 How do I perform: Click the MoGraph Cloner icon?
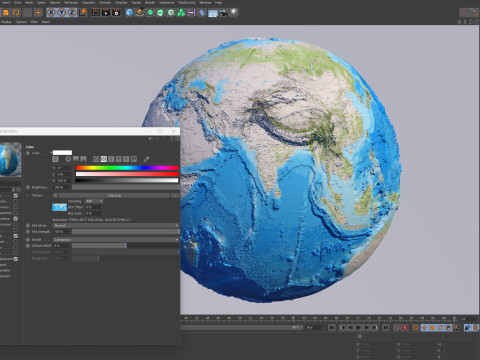pyautogui.click(x=171, y=13)
